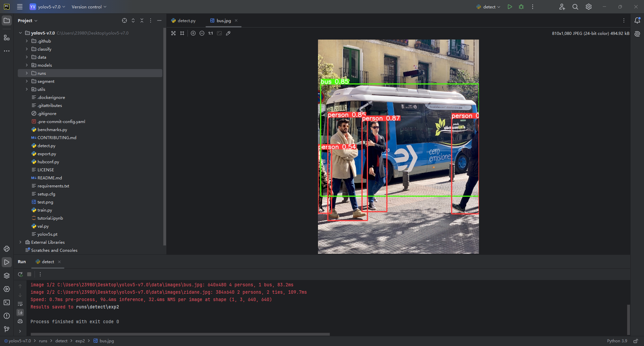This screenshot has width=644, height=346.
Task: Open run console more options
Action: click(40, 274)
